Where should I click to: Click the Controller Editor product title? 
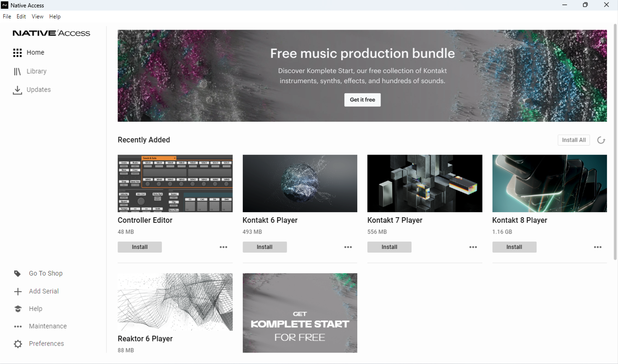click(x=145, y=220)
